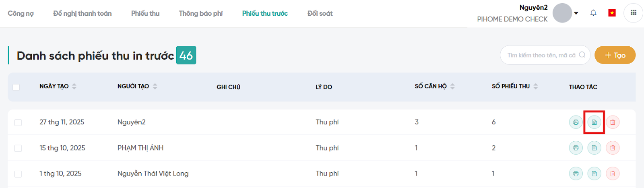This screenshot has height=188, width=644.
Task: Print the 27 thg 11, 2025 receipt row
Action: [x=576, y=122]
